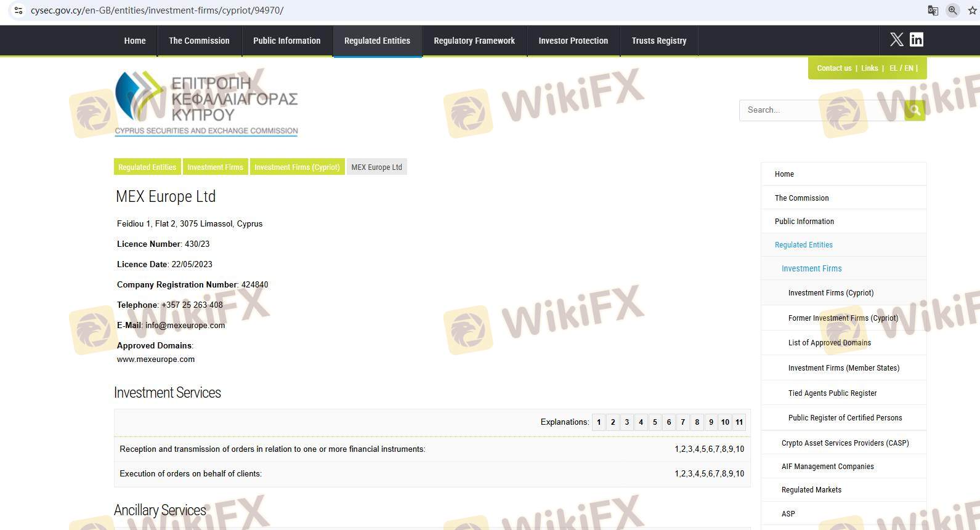
Task: Open The Commission top menu
Action: coord(199,41)
